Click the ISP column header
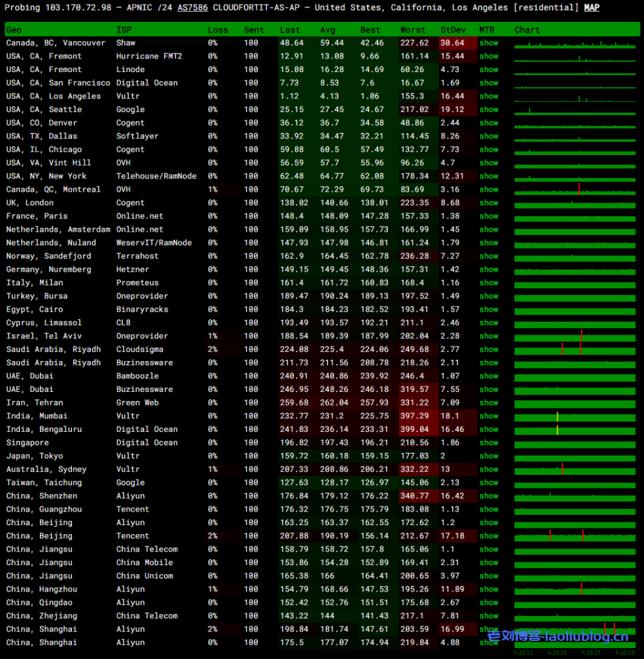 pyautogui.click(x=124, y=30)
